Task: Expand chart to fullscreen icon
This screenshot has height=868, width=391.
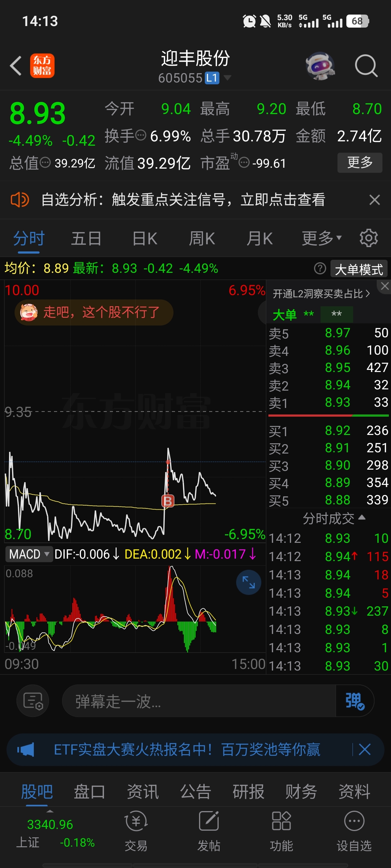Action: click(249, 582)
